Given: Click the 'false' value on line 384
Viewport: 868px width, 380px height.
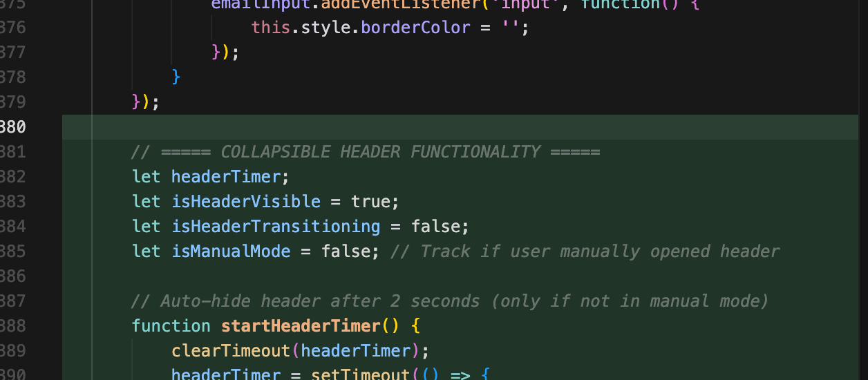Looking at the screenshot, I should pos(435,227).
